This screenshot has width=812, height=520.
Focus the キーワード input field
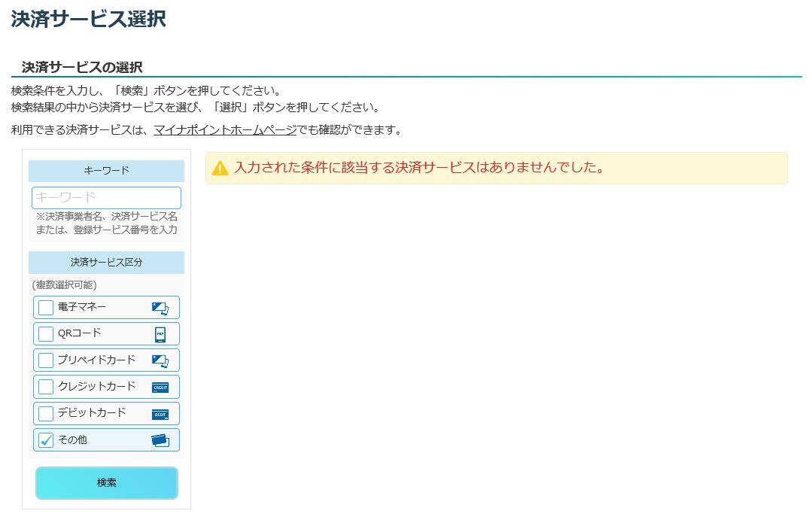coord(107,198)
